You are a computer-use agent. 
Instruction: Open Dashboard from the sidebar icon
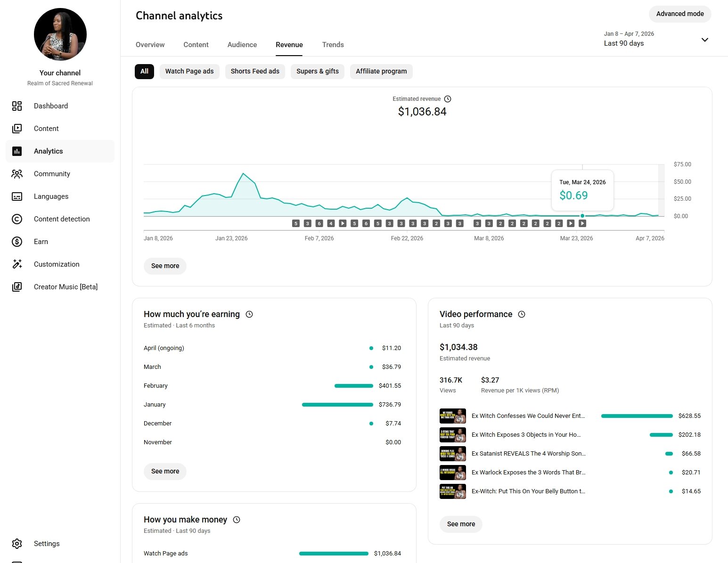17,106
